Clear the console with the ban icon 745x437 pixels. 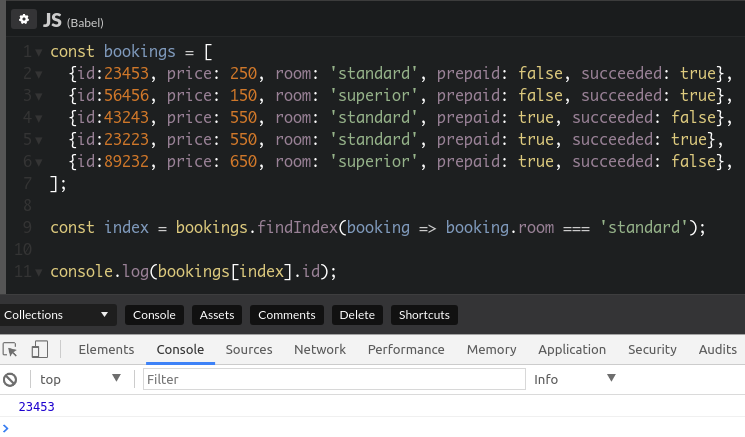click(x=10, y=380)
